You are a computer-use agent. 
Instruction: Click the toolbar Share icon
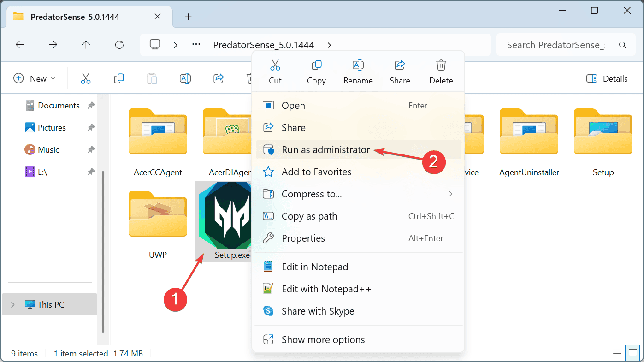(x=219, y=79)
